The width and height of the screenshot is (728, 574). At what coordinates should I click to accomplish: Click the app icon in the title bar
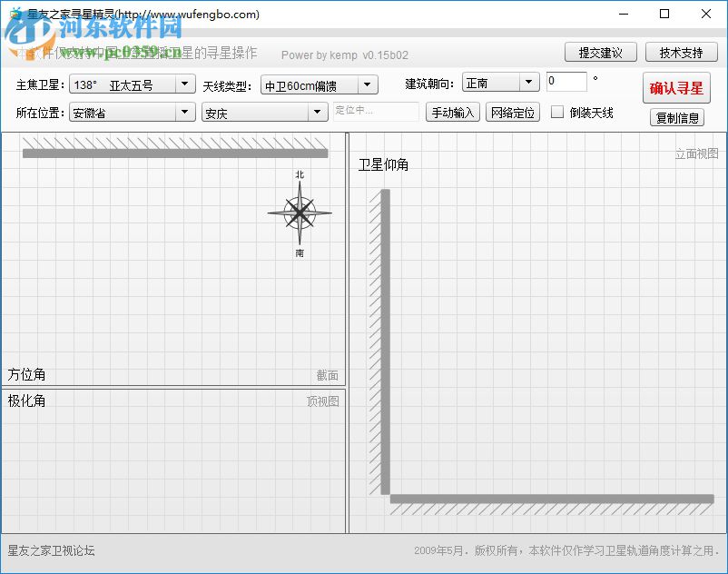tap(15, 14)
